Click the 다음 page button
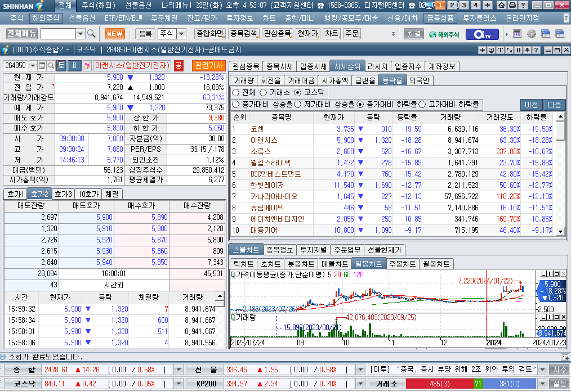571x392 pixels. pyautogui.click(x=554, y=105)
